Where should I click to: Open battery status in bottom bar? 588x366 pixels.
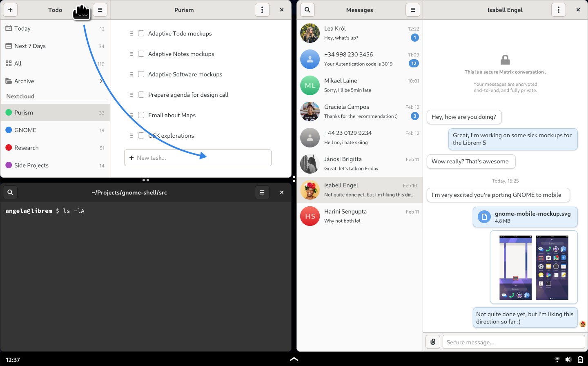pos(580,359)
